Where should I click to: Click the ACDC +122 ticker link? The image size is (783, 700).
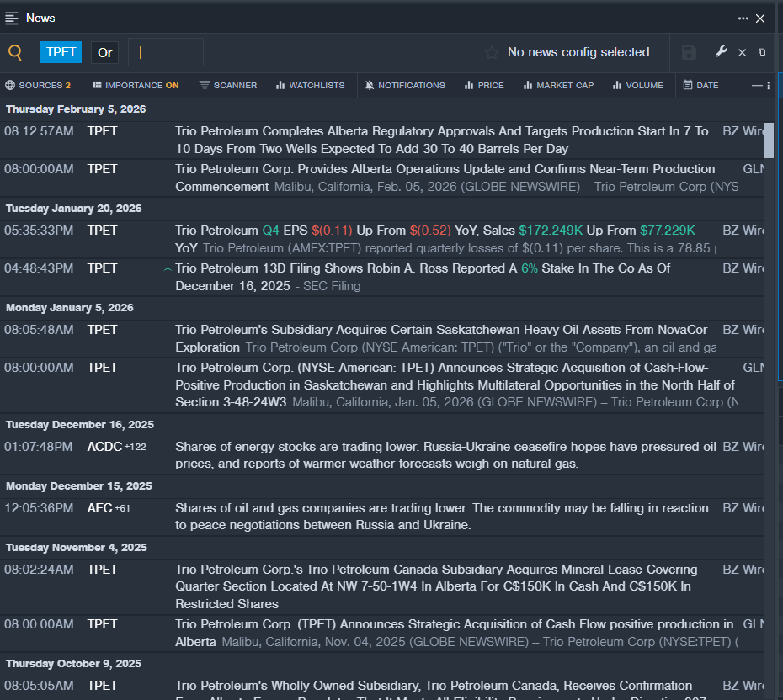[x=116, y=447]
